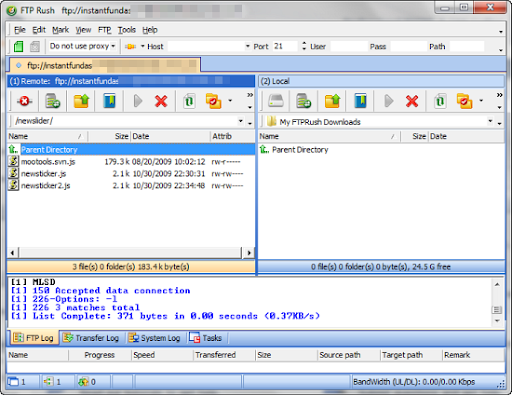The width and height of the screenshot is (512, 395).
Task: Open the Remote pane bookmark icon
Action: (109, 101)
